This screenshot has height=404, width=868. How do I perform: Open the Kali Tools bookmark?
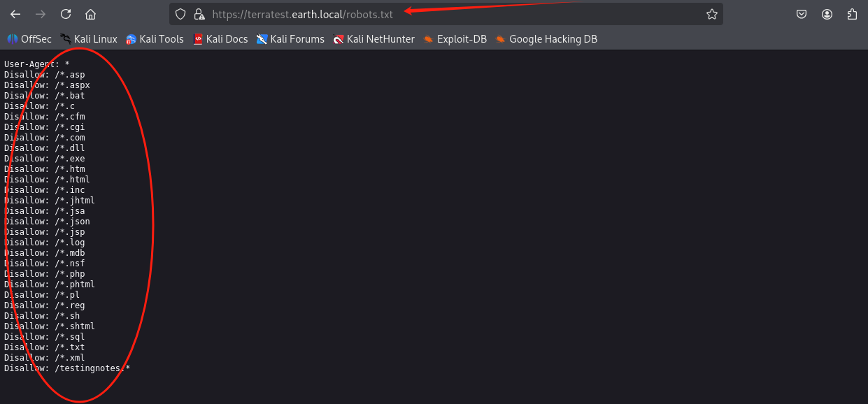pos(155,39)
